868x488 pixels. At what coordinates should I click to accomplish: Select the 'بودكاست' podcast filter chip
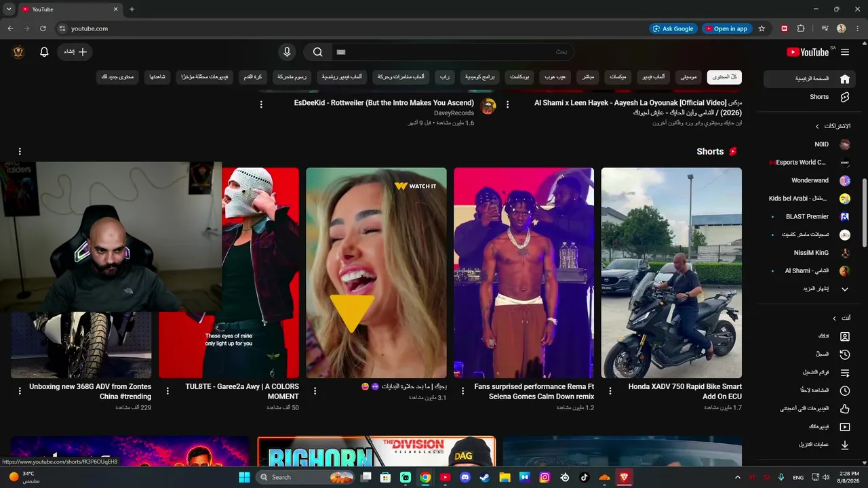(521, 77)
